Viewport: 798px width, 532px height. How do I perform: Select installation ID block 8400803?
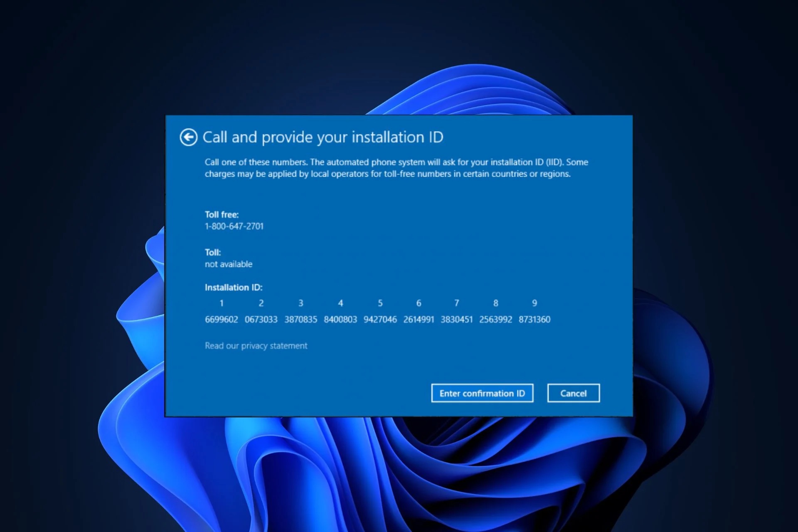click(x=340, y=320)
